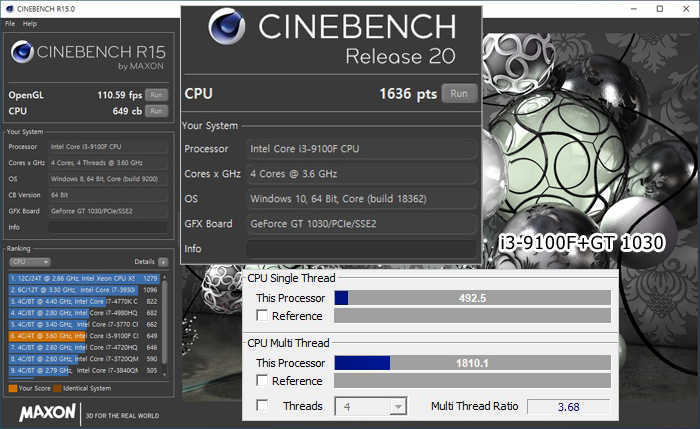Select ranking row 12C/24T Intel Xeon 1279
Viewport: 700px width, 429px height.
tap(84, 278)
